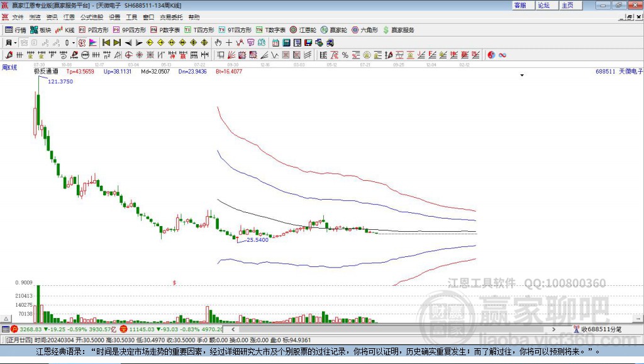Click the 主页 home button
Screen dimensions: 644x364
point(570,5)
